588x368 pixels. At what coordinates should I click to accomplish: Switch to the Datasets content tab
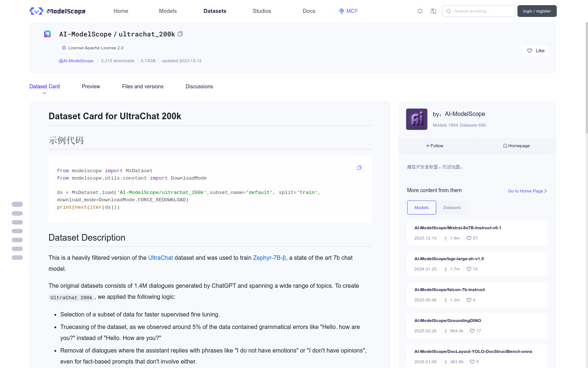(x=452, y=208)
